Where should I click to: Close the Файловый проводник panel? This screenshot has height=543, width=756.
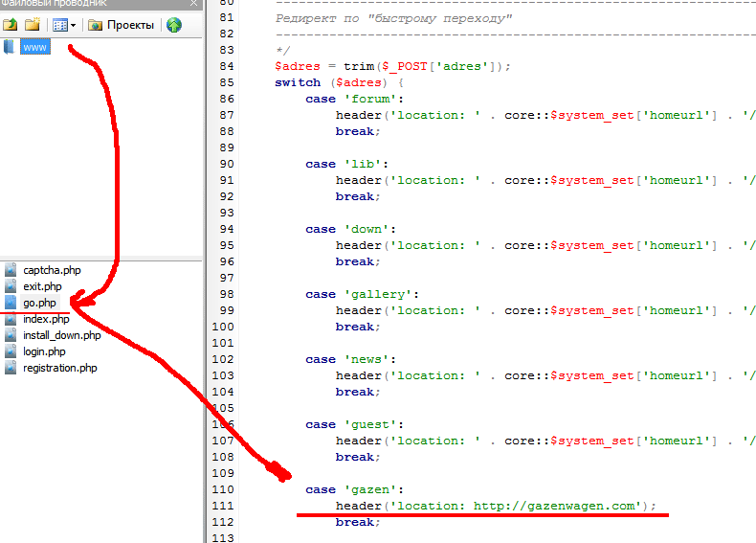click(194, 4)
